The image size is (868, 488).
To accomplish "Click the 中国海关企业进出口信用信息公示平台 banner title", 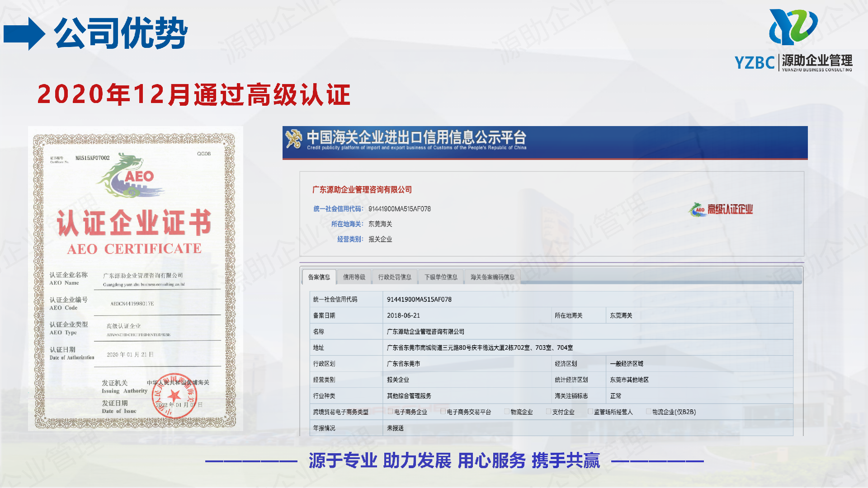I will click(416, 136).
